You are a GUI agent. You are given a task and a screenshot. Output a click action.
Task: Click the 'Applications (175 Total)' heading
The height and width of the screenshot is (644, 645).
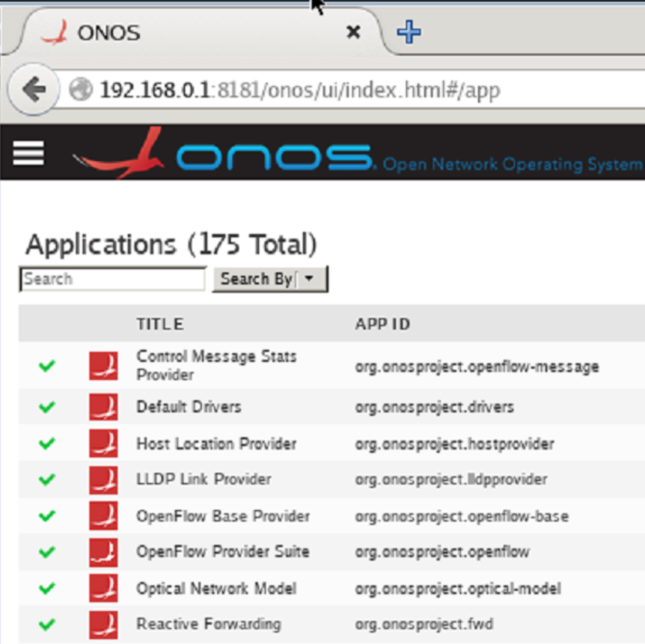click(171, 245)
